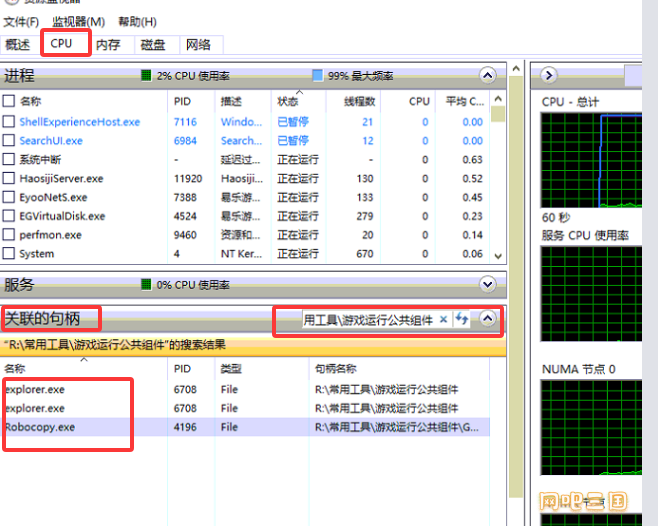Viewport: 658px width, 526px height.
Task: Select EGVirtualDisk.exe process name
Action: pos(62,216)
